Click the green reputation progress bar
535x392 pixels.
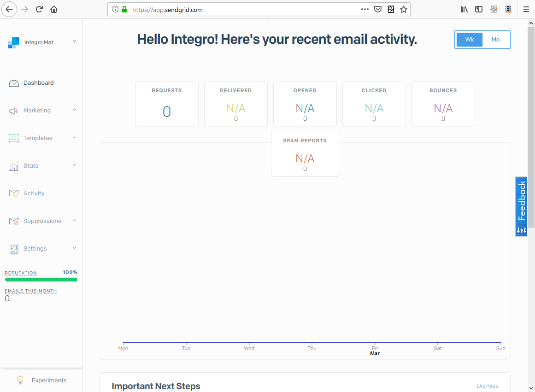pos(41,280)
